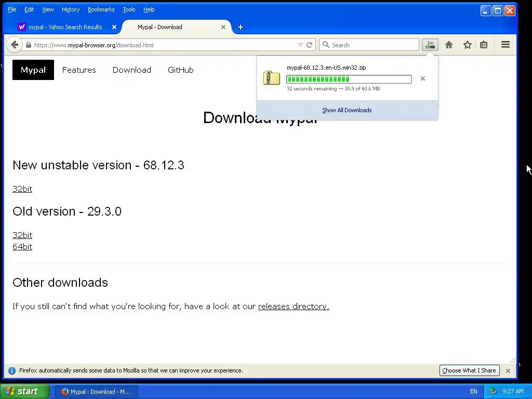
Task: Click the EN language indicator
Action: pyautogui.click(x=474, y=391)
